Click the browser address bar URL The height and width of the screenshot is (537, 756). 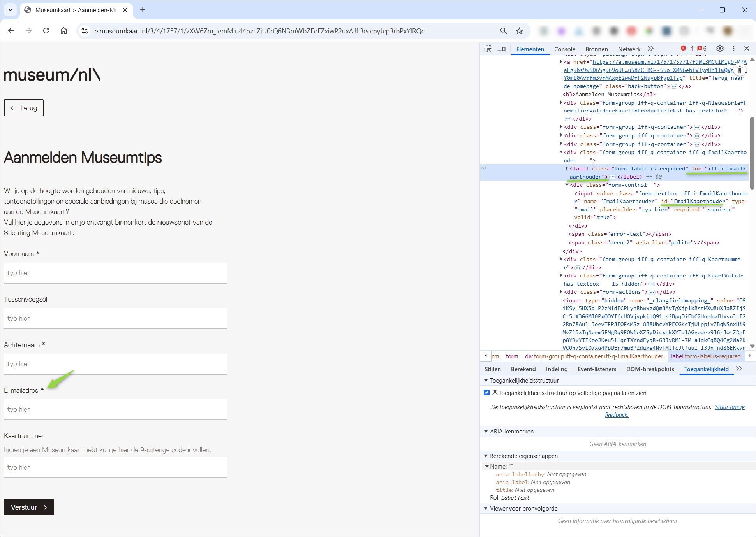pyautogui.click(x=259, y=31)
